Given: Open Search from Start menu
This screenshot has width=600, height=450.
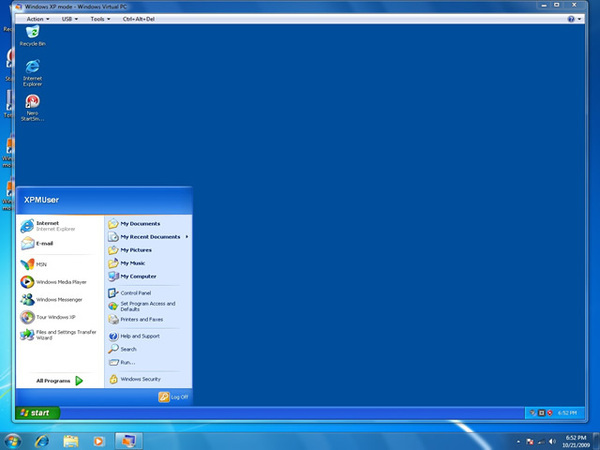Looking at the screenshot, I should [122, 349].
